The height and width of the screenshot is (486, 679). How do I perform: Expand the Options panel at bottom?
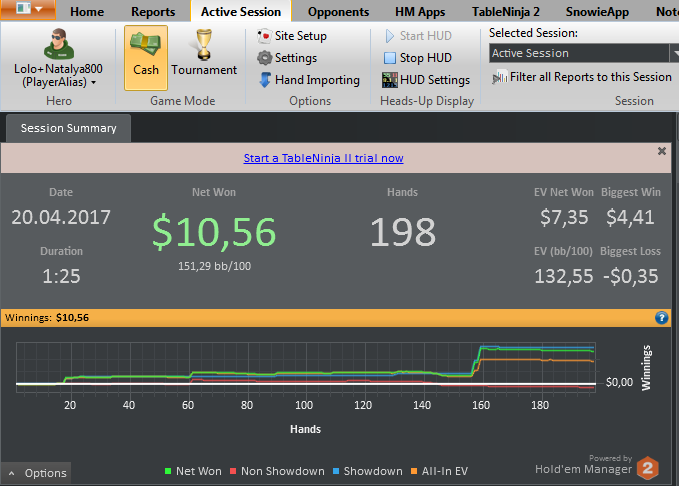coord(36,473)
